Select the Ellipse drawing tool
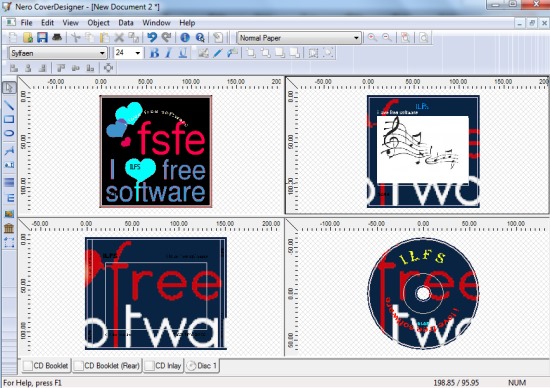The width and height of the screenshot is (550, 388). tap(9, 133)
